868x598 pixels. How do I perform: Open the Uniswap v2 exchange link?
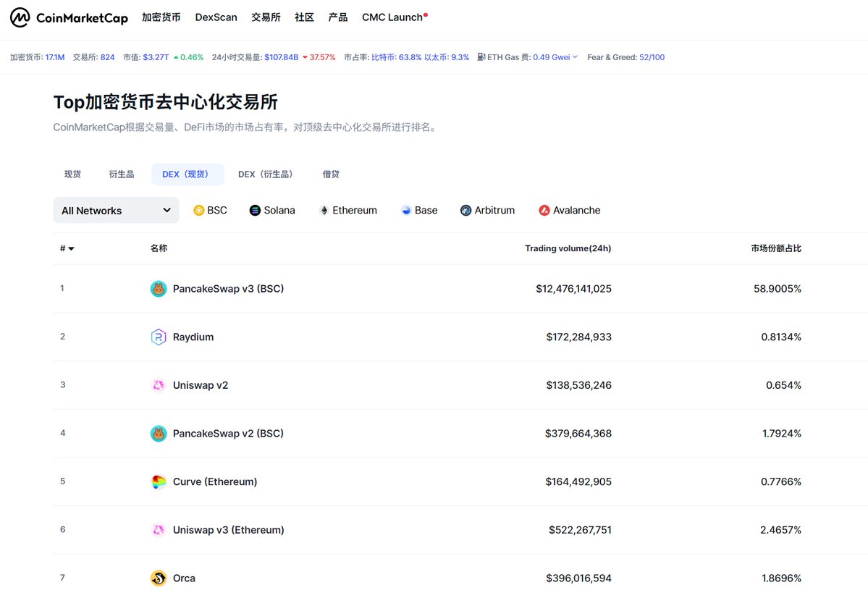coord(201,385)
